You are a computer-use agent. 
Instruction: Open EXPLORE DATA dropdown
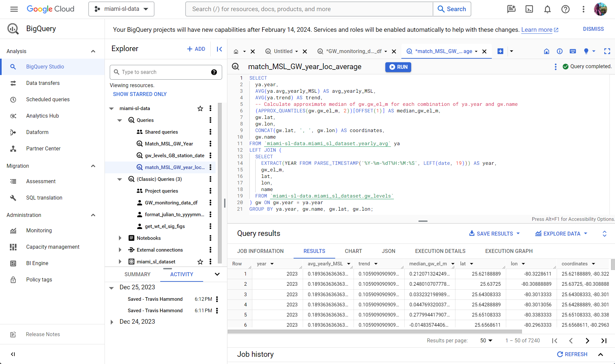[x=561, y=234]
